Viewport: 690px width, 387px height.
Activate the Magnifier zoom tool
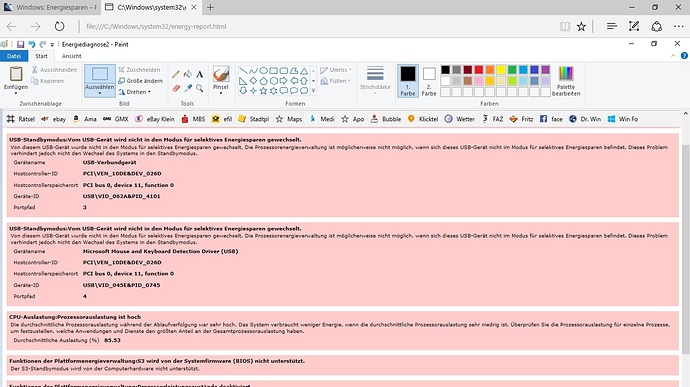[200, 88]
